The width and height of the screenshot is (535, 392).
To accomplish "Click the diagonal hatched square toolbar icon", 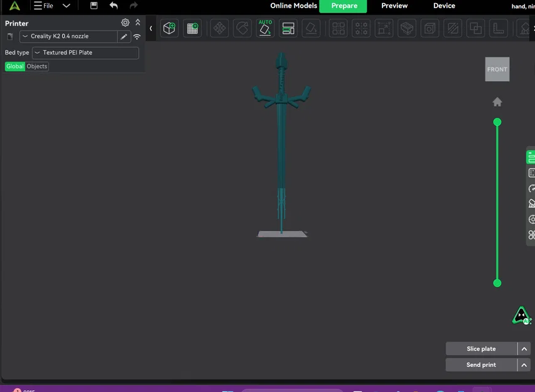I will [453, 28].
